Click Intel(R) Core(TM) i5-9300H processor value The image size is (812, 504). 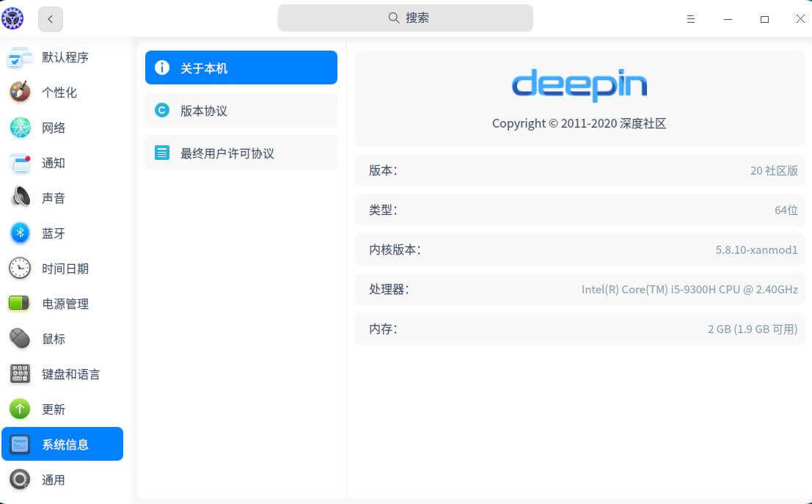coord(690,289)
